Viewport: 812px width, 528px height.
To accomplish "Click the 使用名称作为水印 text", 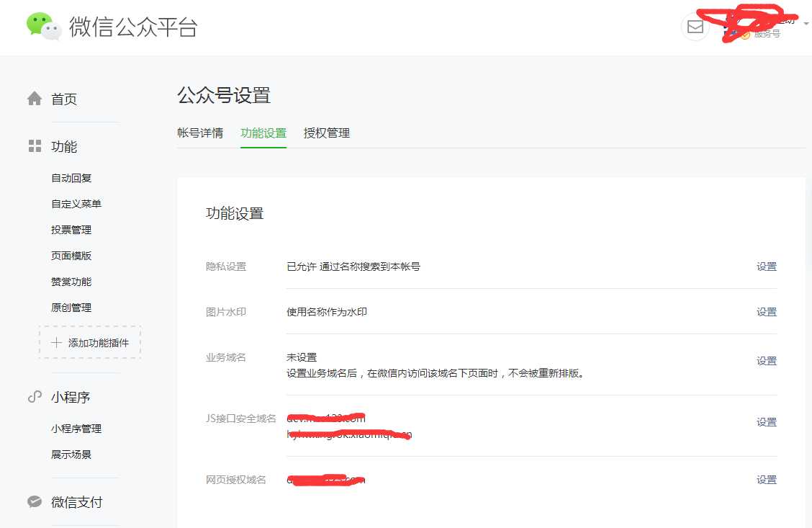I will [327, 312].
